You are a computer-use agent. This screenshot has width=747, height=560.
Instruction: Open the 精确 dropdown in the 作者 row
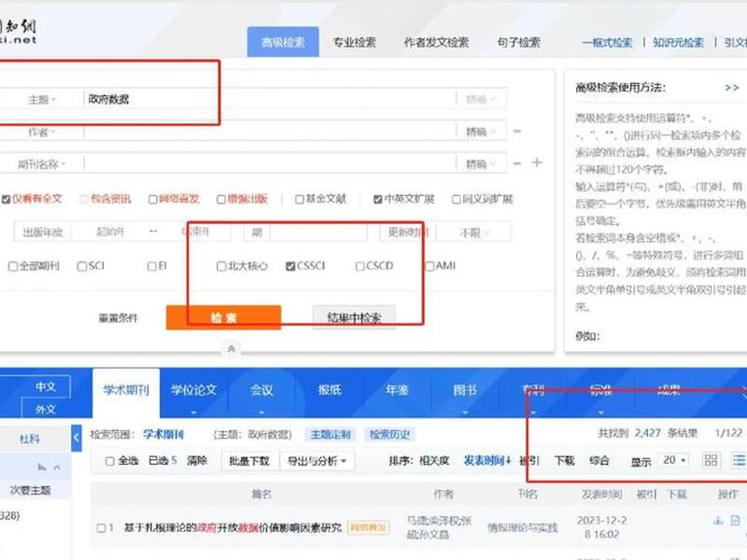(x=481, y=132)
